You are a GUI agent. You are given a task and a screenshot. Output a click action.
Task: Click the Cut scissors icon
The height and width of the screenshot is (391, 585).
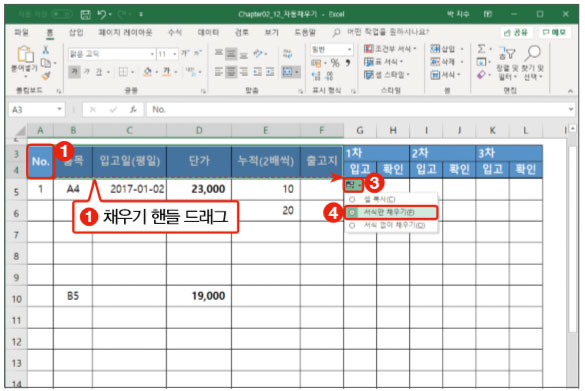tap(46, 50)
